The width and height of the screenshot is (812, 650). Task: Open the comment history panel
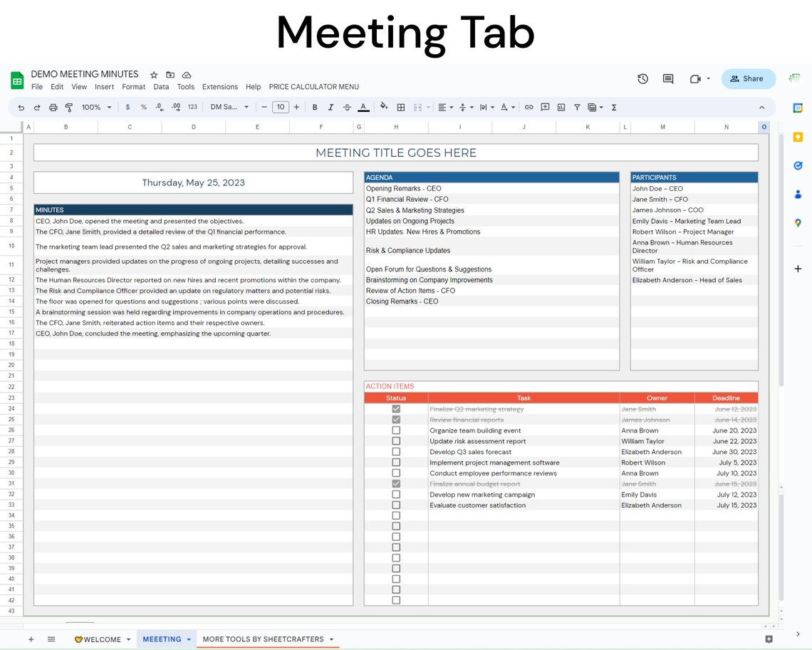pos(667,79)
